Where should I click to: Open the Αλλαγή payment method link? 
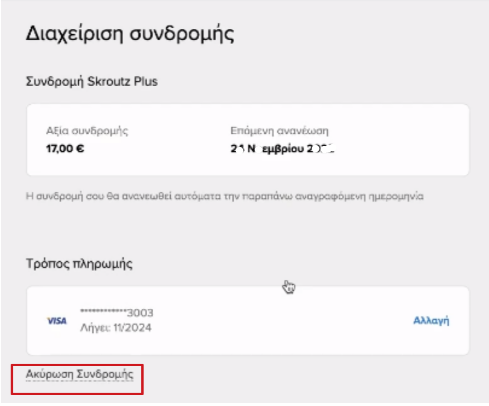pyautogui.click(x=431, y=320)
